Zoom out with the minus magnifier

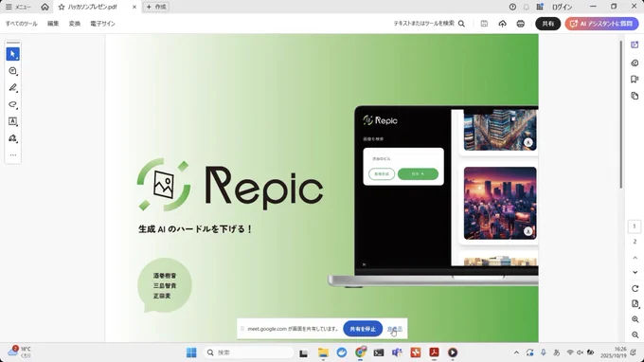pyautogui.click(x=635, y=335)
